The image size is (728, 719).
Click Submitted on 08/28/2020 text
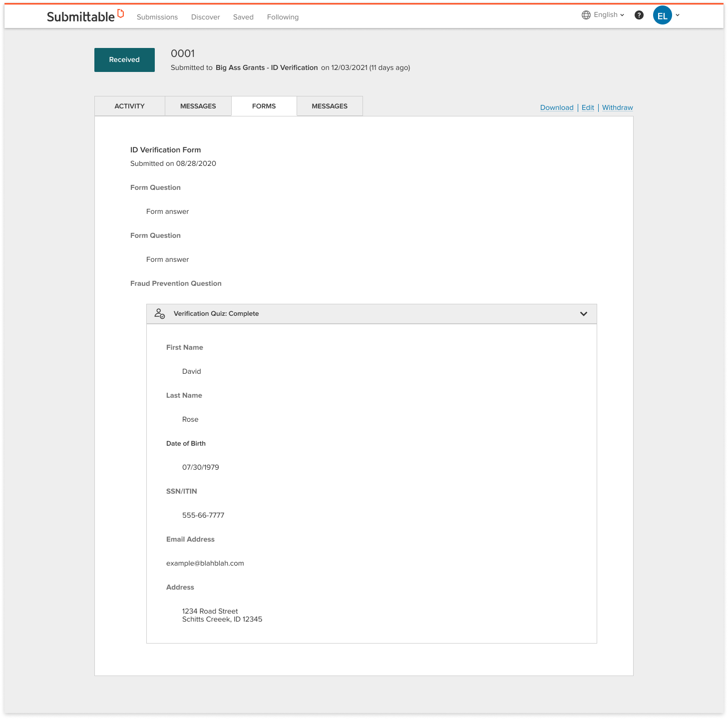click(x=173, y=163)
